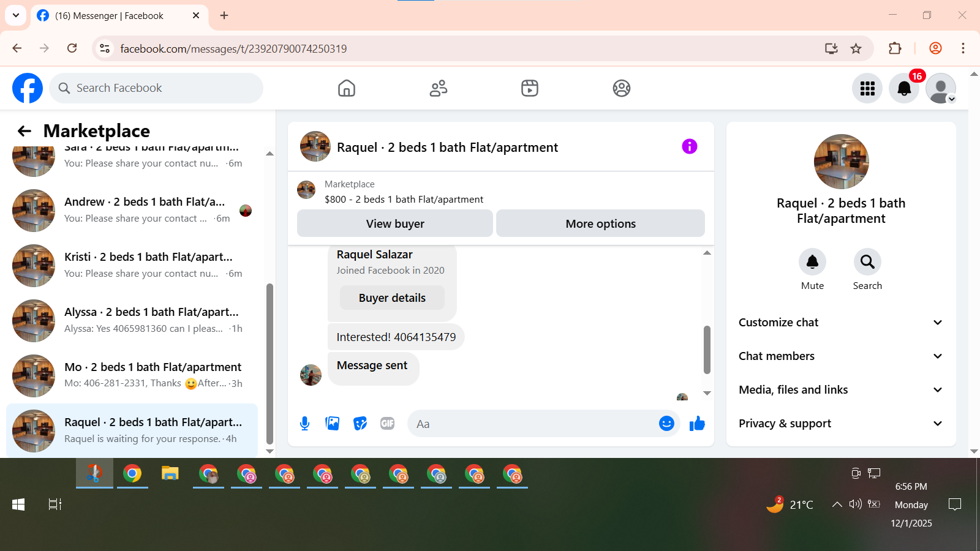Open the Chrome extensions puzzle icon
This screenshot has width=980, height=551.
pos(895,48)
